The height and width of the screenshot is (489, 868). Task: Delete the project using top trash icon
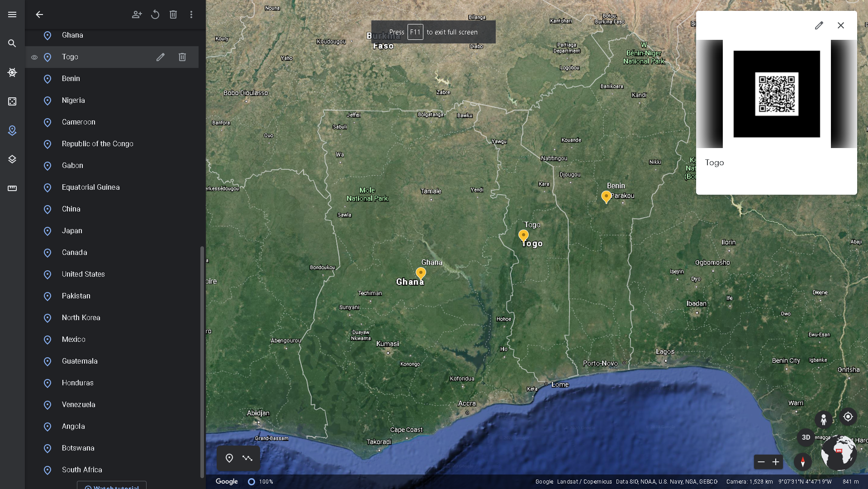173,14
